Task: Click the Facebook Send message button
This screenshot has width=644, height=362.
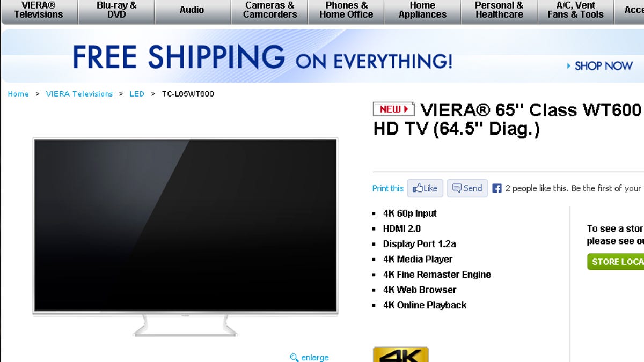Action: click(467, 188)
